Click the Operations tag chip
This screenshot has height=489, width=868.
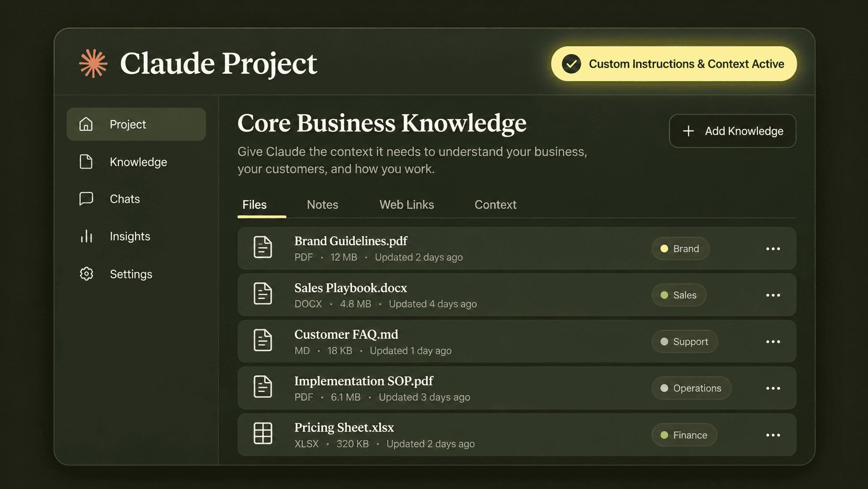click(691, 388)
